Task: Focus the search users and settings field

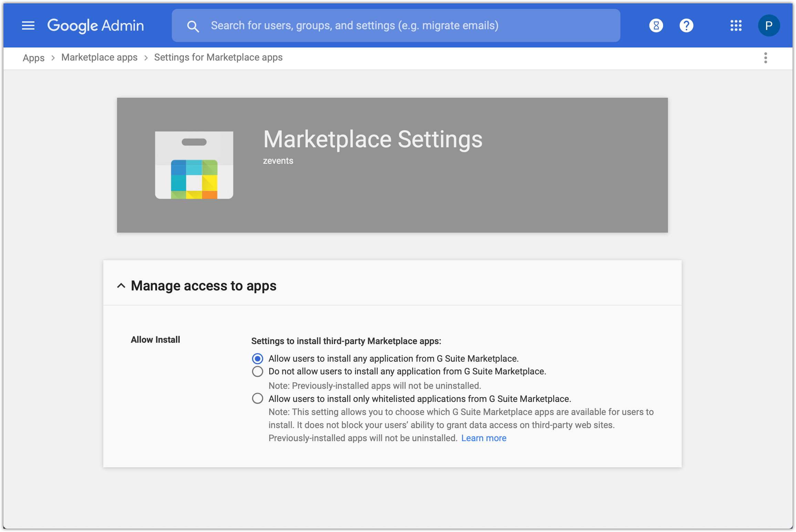Action: pyautogui.click(x=396, y=25)
